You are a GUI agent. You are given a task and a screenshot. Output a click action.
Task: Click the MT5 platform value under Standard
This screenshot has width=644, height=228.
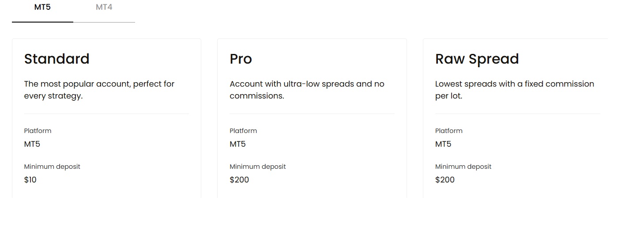pyautogui.click(x=32, y=144)
